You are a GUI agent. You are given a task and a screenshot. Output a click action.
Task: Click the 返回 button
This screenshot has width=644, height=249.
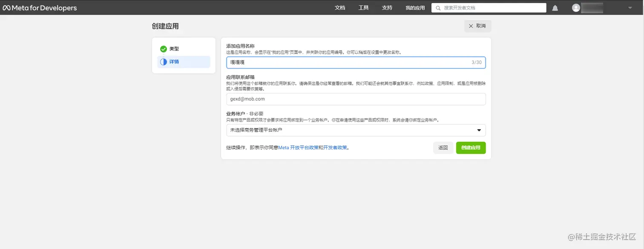[x=443, y=148]
